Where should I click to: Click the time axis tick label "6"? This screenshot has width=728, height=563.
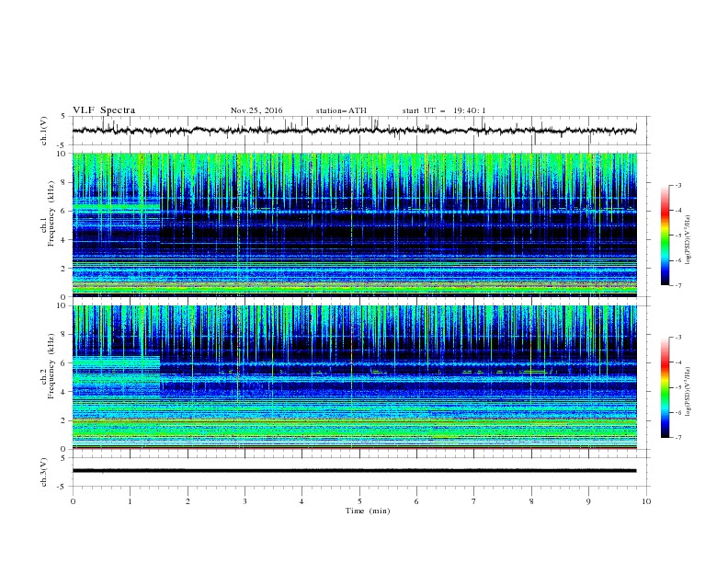click(x=417, y=501)
